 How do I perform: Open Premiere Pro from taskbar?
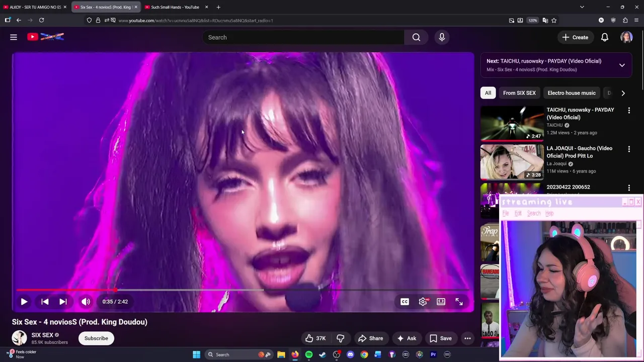433,354
